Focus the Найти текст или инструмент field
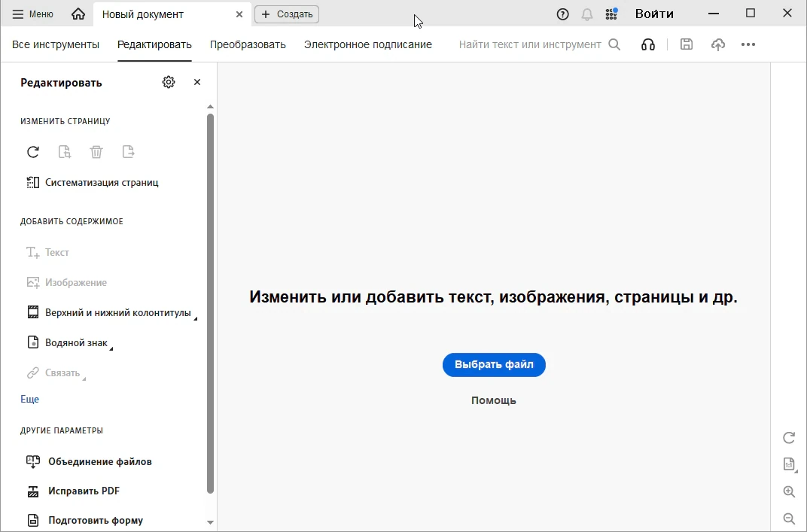Viewport: 807px width, 532px height. [x=530, y=44]
